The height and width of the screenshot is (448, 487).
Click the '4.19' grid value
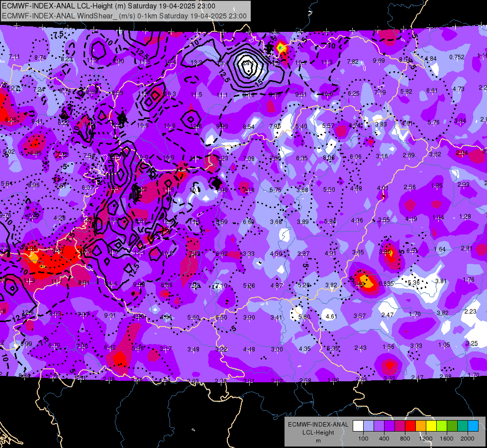411,219
